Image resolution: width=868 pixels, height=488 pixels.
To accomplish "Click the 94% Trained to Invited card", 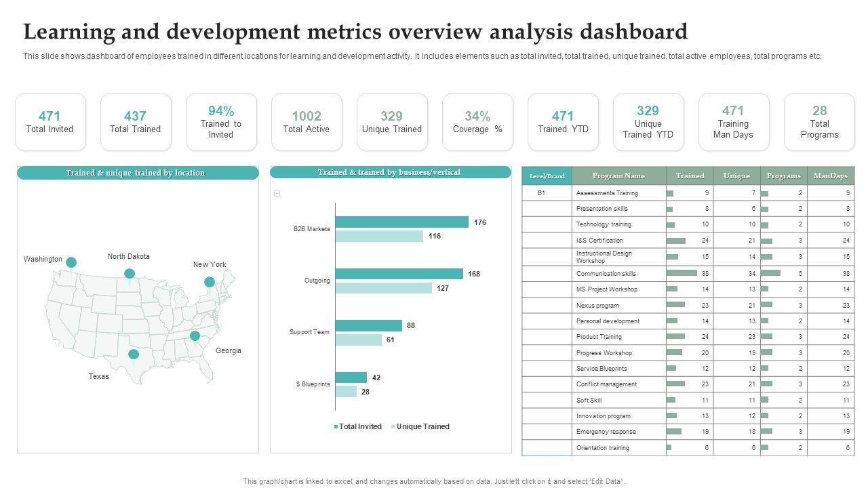I will click(x=221, y=122).
